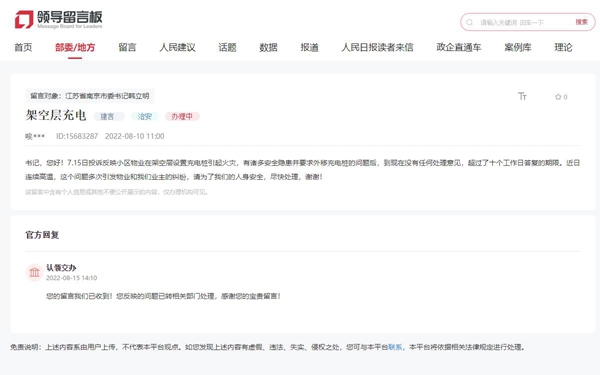Click the 留言对象 recipient label

[x=90, y=96]
